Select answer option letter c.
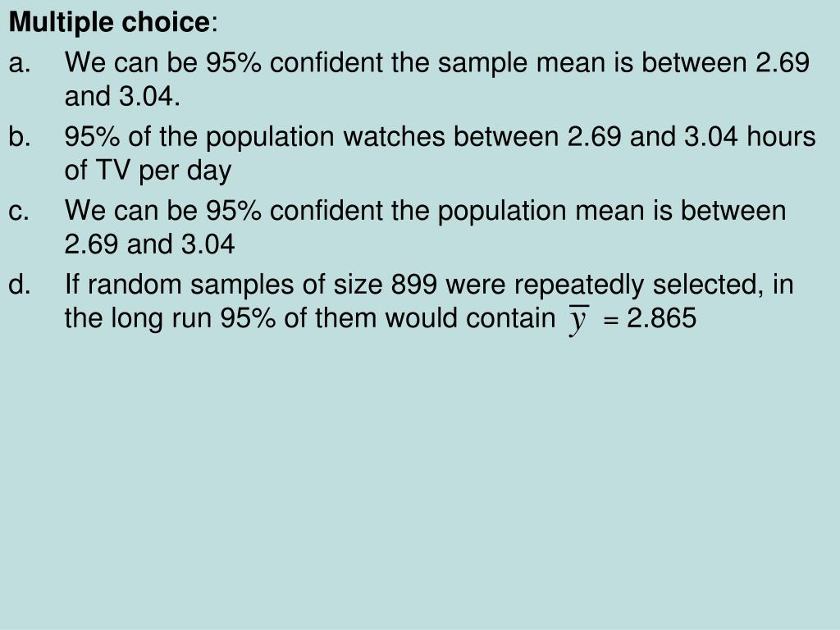 click(x=19, y=211)
